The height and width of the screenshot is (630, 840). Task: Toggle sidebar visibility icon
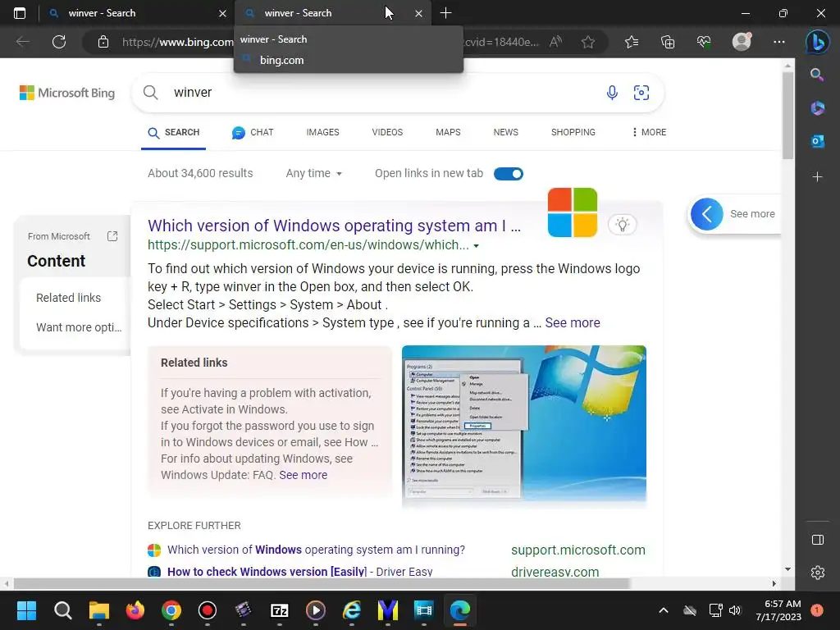[818, 540]
